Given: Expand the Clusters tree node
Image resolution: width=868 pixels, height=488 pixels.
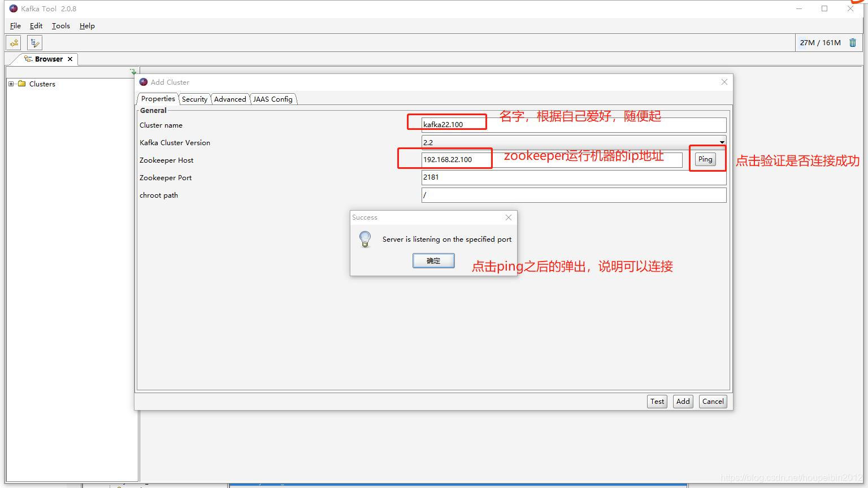Looking at the screenshot, I should pos(11,84).
